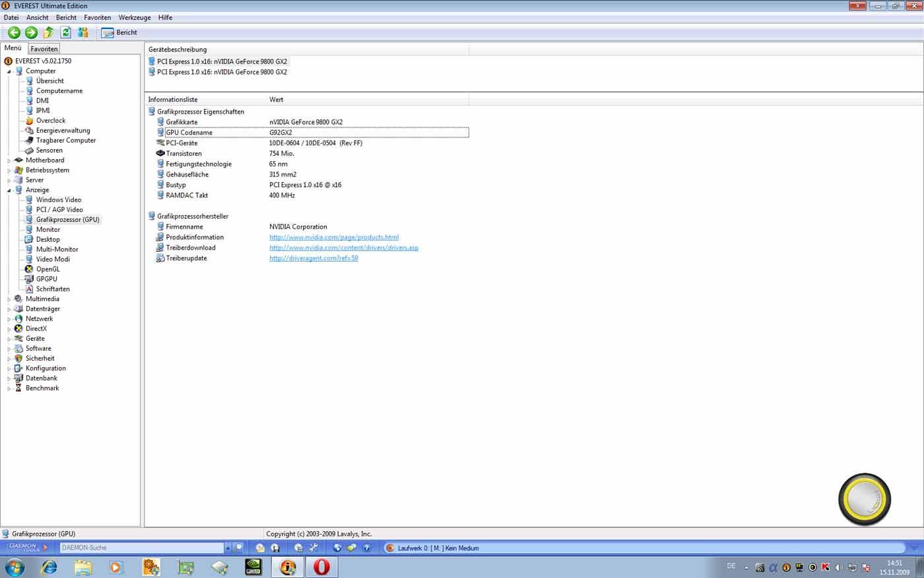Switch to the Favoriten tab
Viewport: 924px width, 578px height.
(44, 49)
